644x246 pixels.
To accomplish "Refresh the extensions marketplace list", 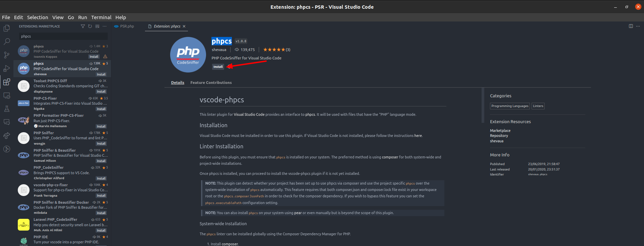I will pos(90,26).
